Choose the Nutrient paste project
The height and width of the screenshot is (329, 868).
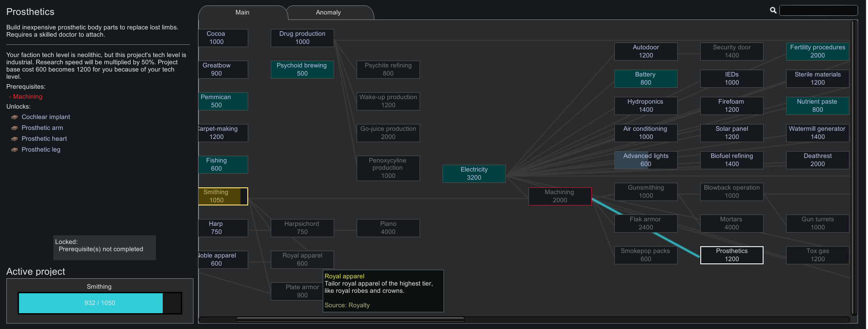pyautogui.click(x=818, y=106)
